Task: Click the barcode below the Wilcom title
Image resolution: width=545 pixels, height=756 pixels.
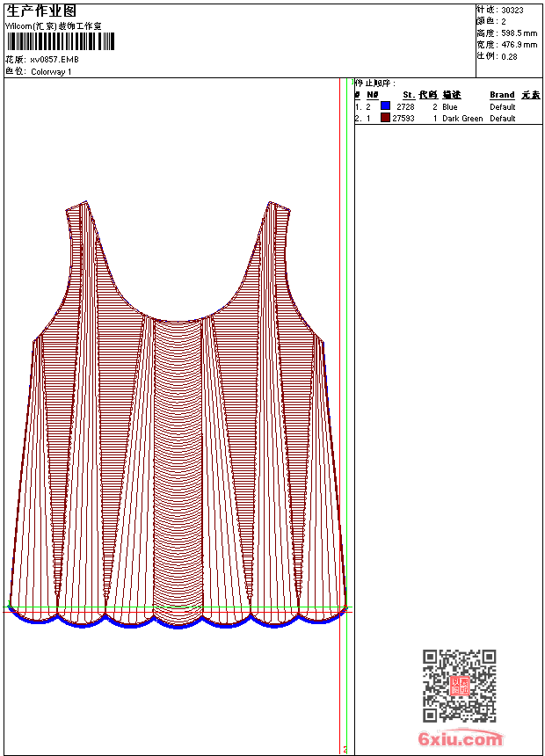Action: point(60,42)
